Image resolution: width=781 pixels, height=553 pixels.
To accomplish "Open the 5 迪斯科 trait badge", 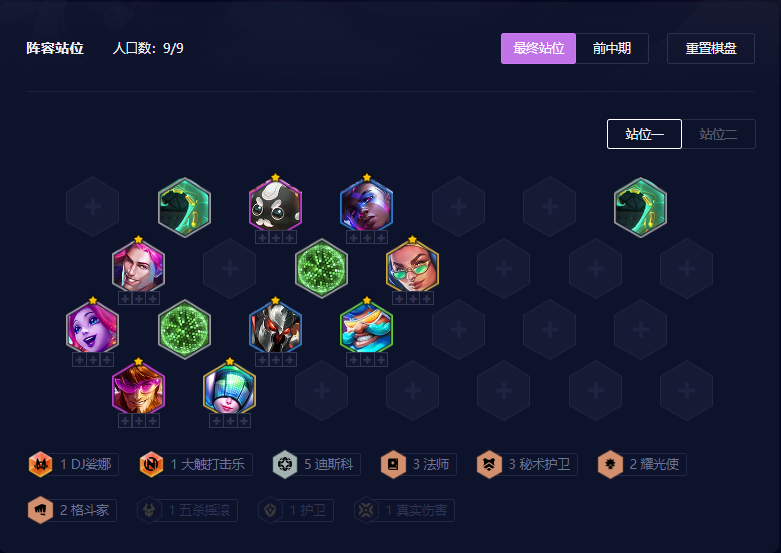I will [x=316, y=464].
